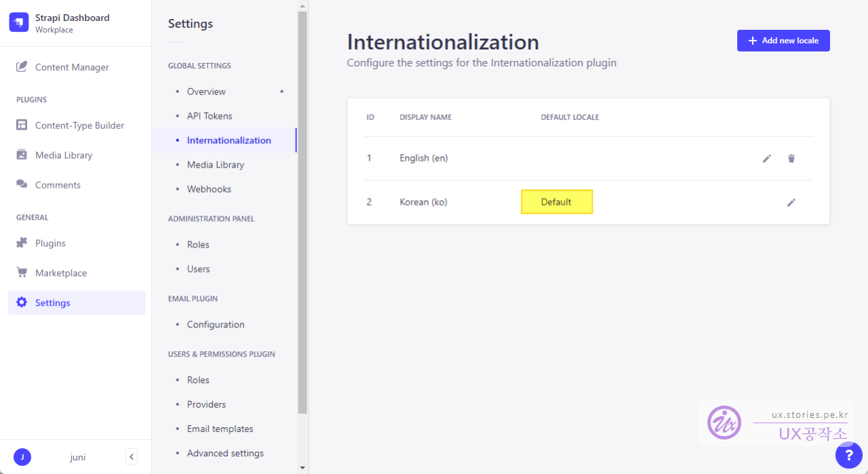Click the Default label in Korean row
The image size is (868, 474).
click(x=557, y=202)
